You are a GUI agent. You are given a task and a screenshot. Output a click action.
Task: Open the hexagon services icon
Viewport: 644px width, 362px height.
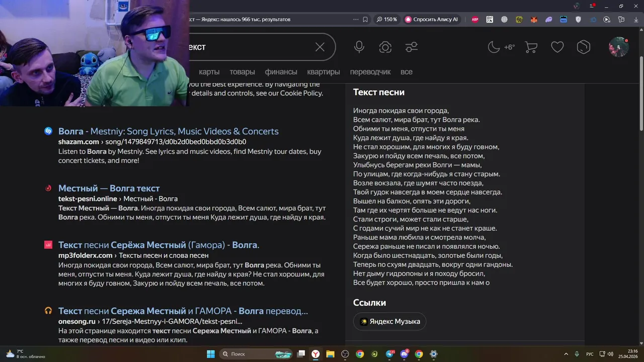point(583,47)
